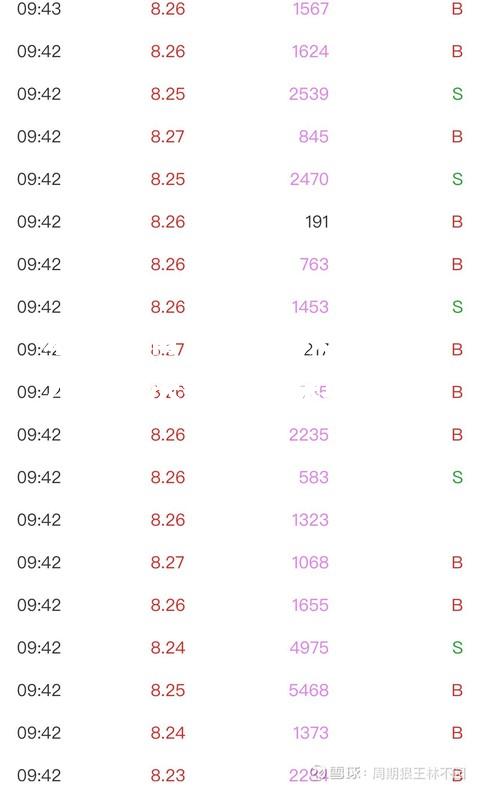Open the 8.24 buy trade of 1373
The width and height of the screenshot is (480, 788).
pos(240,733)
